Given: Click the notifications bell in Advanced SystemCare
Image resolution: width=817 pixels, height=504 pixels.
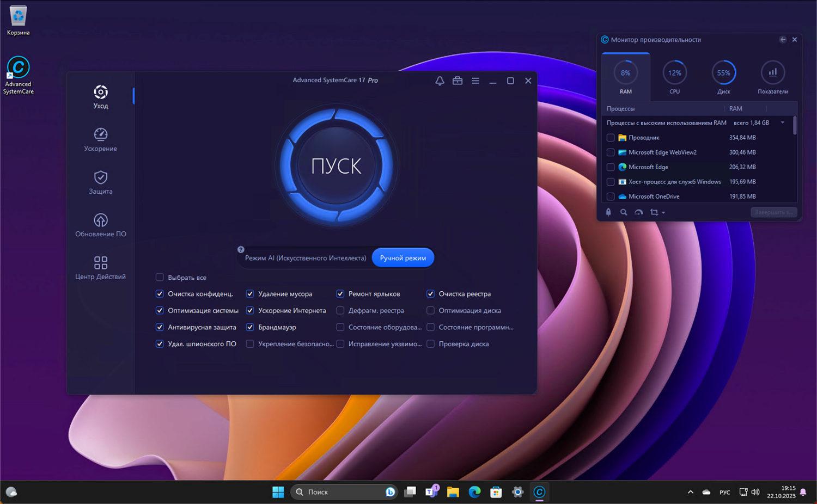Looking at the screenshot, I should point(440,81).
